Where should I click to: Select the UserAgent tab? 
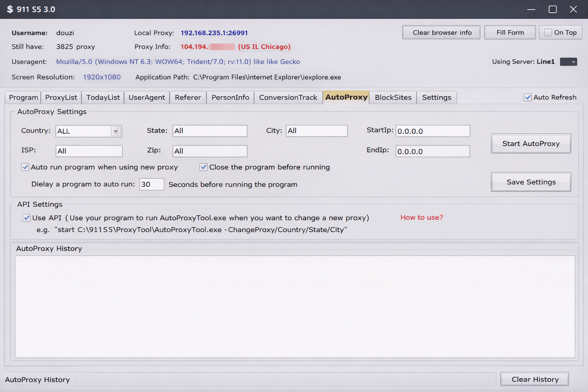coord(147,97)
